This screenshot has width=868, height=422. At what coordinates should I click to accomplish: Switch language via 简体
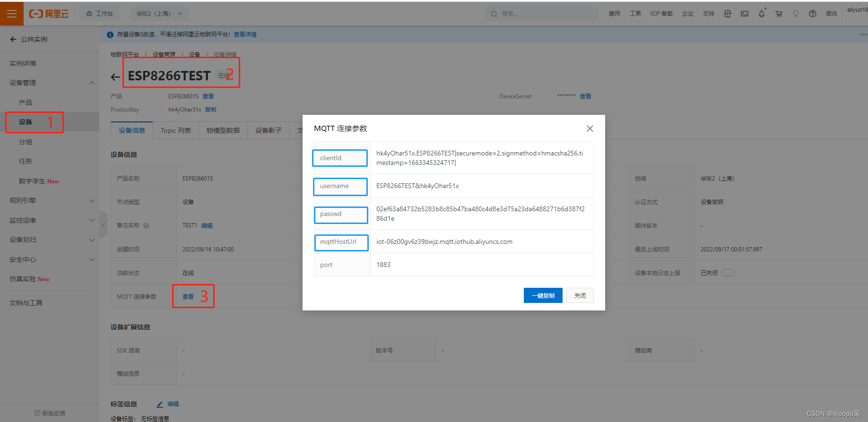point(831,14)
